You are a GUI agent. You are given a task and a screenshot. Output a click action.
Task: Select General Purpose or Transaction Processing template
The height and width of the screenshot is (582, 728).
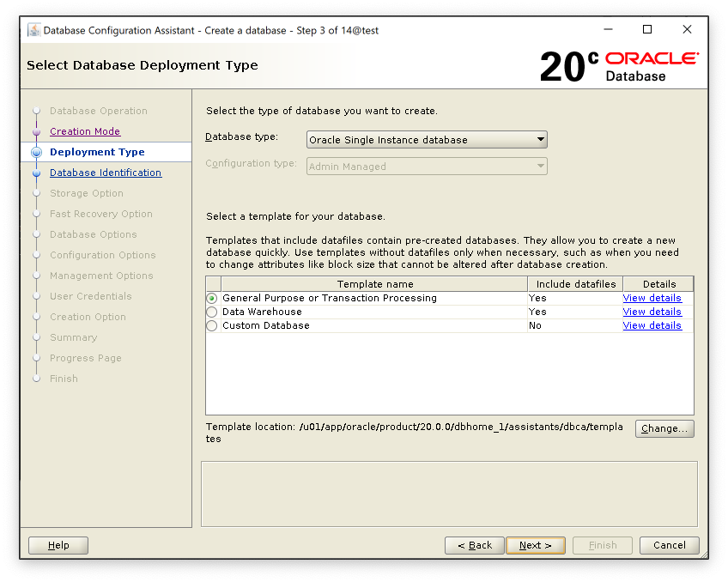click(212, 299)
